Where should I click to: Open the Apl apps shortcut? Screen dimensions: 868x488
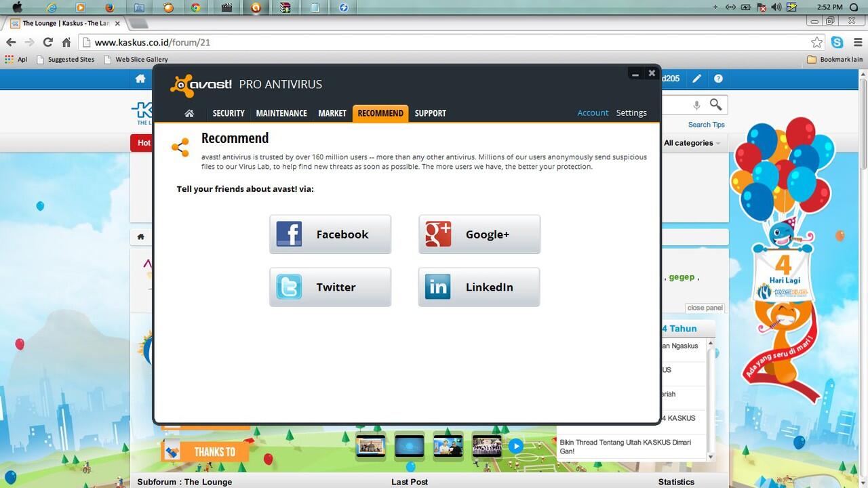click(x=16, y=60)
